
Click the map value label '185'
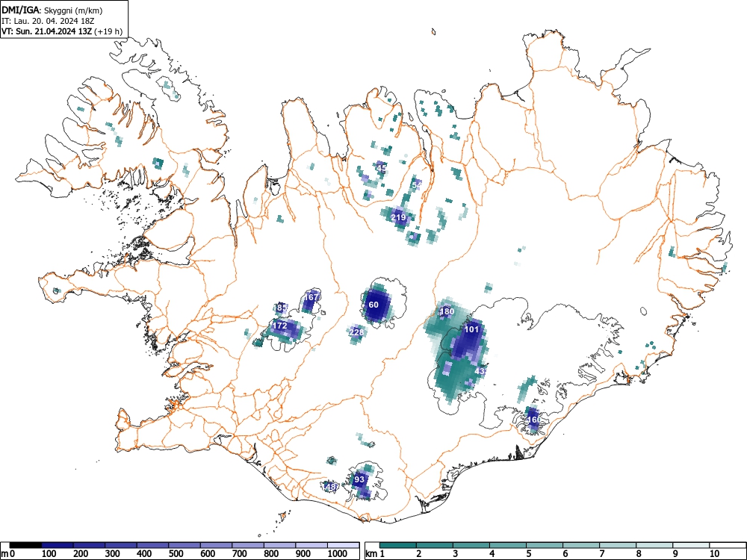[x=281, y=308]
